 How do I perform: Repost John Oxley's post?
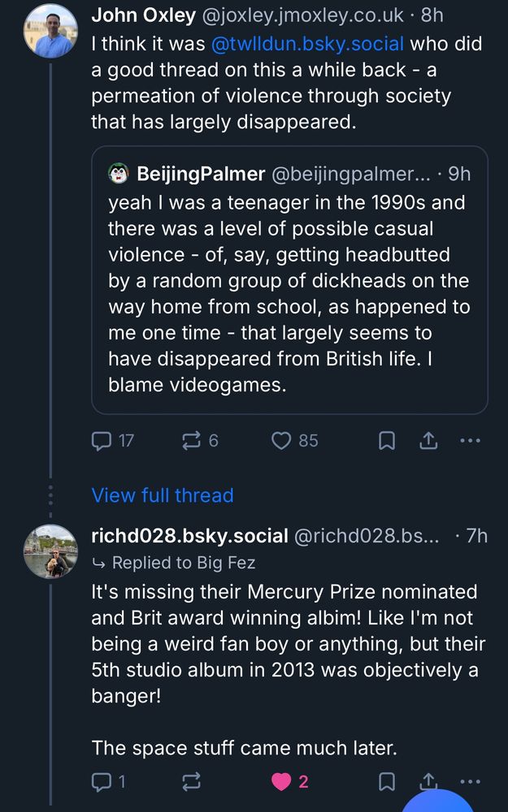click(192, 441)
